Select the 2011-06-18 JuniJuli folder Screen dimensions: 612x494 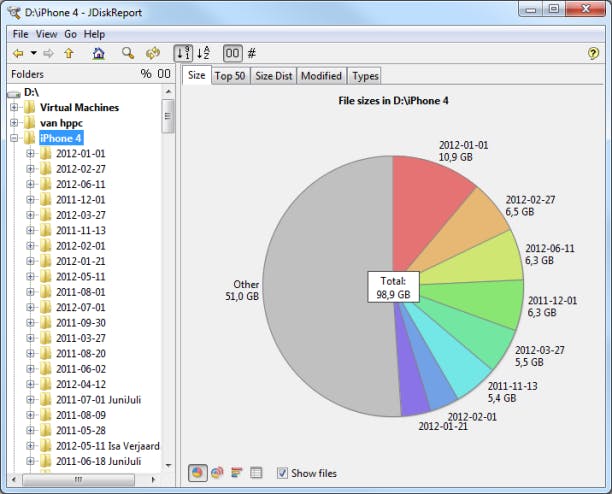point(98,461)
